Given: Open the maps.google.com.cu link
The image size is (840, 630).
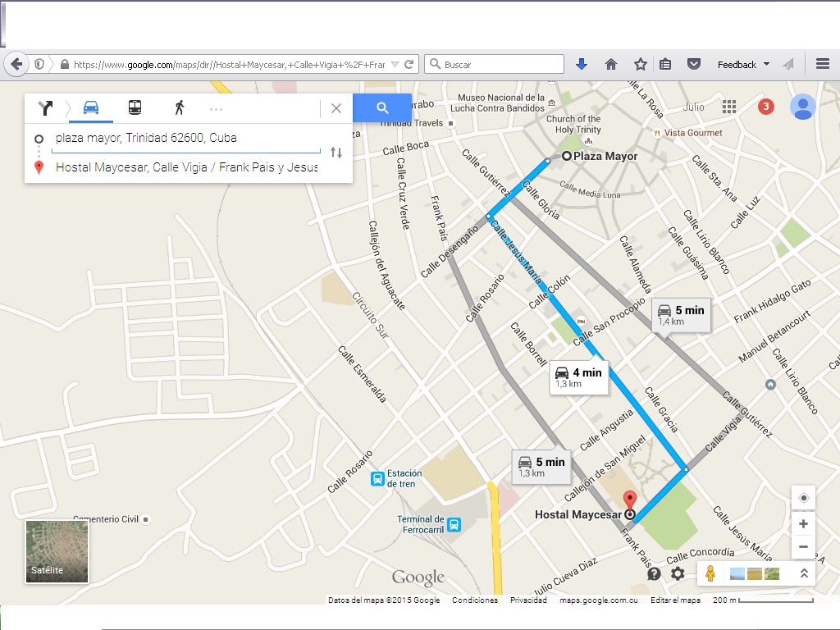Looking at the screenshot, I should (x=598, y=600).
